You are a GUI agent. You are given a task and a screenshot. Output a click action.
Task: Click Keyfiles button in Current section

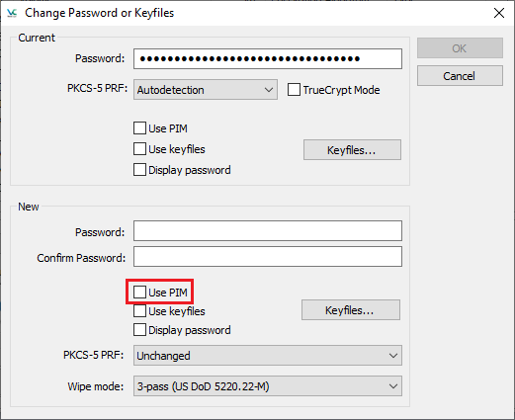point(352,150)
